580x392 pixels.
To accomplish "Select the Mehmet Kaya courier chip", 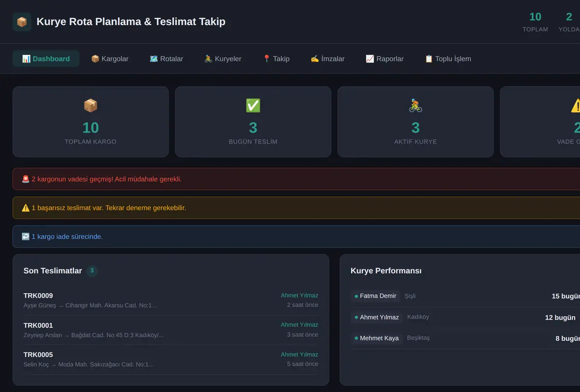I will (377, 338).
